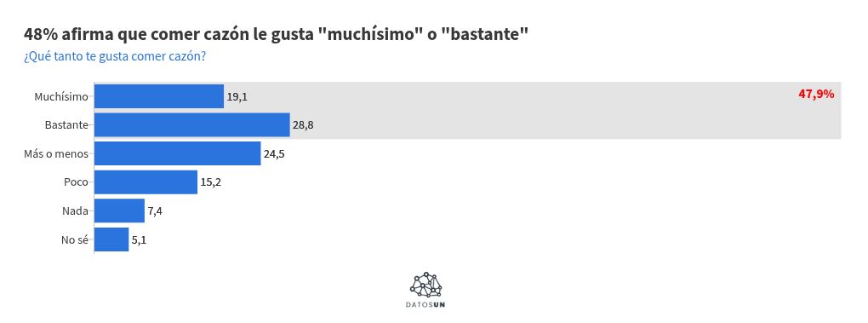
Task: Click the 19,1 value label
Action: [x=237, y=97]
